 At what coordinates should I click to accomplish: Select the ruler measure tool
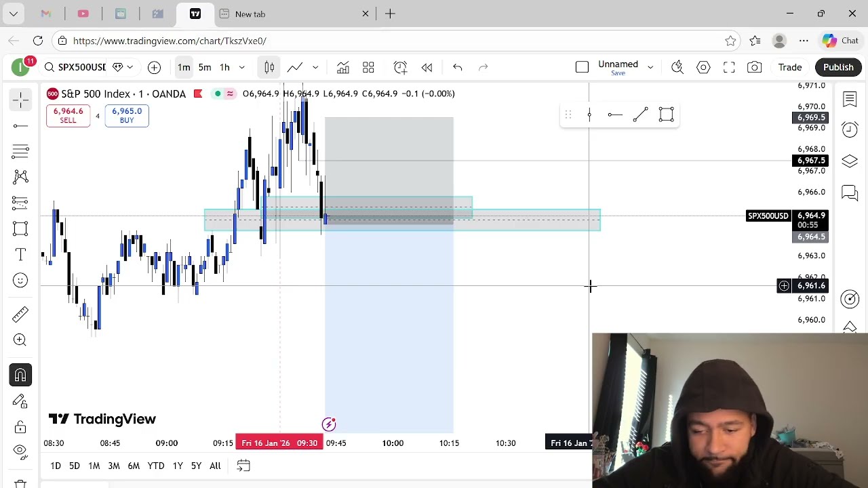tap(20, 314)
